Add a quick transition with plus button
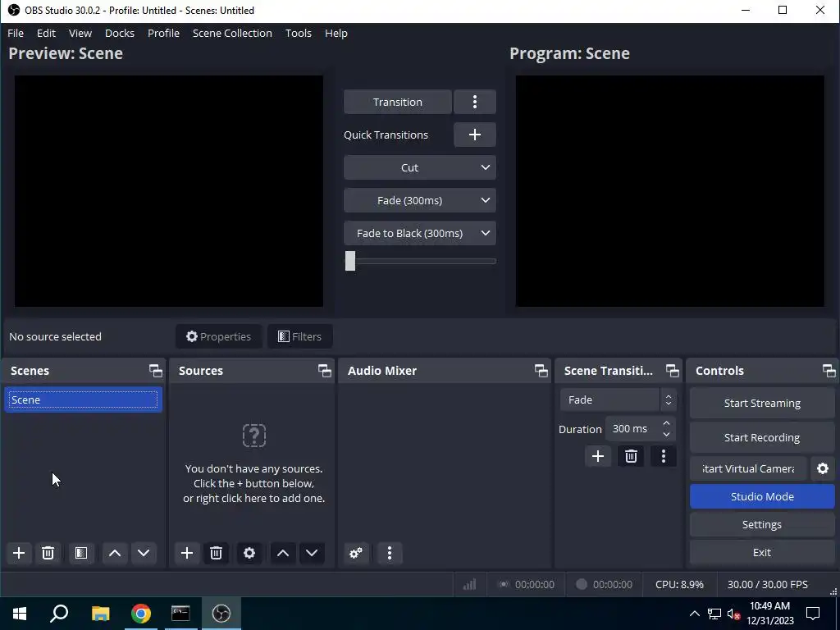The width and height of the screenshot is (840, 630). pyautogui.click(x=475, y=135)
